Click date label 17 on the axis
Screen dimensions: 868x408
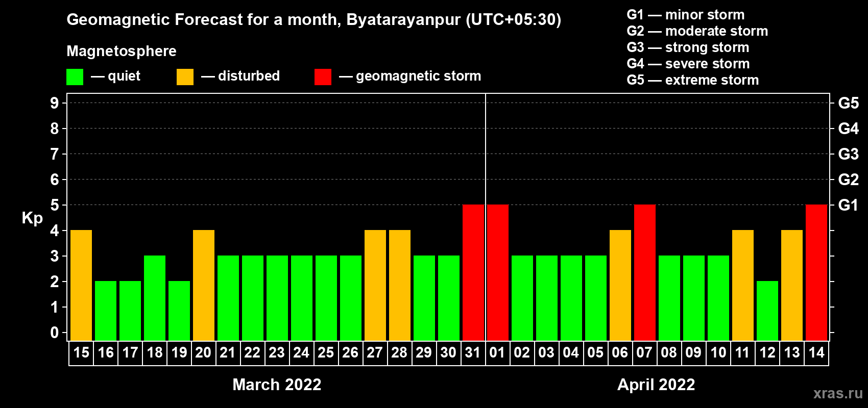pos(130,352)
